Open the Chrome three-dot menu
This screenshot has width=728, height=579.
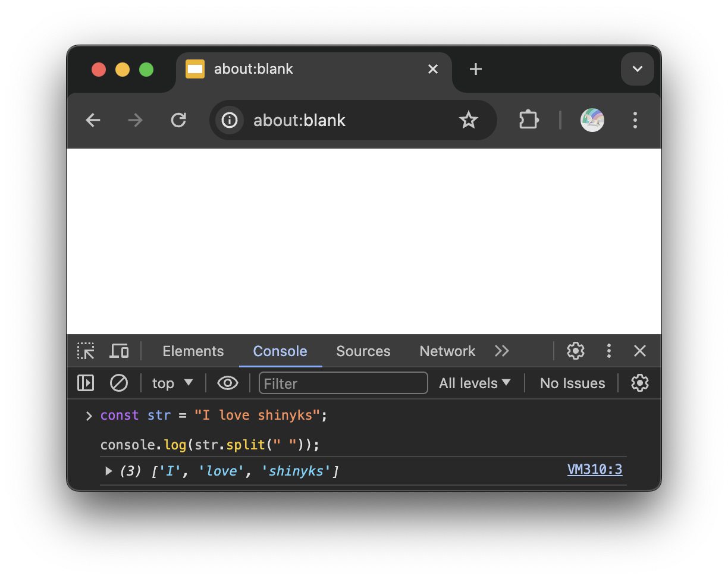(x=635, y=120)
